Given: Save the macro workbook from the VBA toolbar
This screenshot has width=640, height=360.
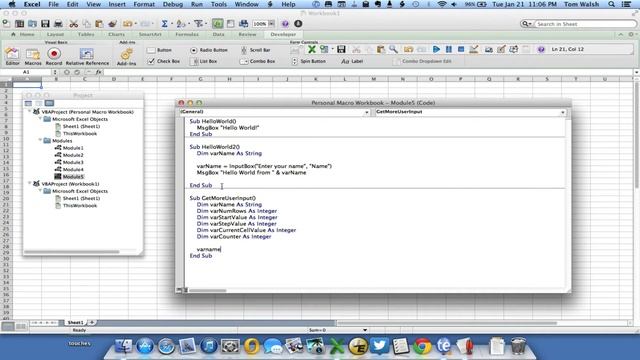Looking at the screenshot, I should point(341,49).
